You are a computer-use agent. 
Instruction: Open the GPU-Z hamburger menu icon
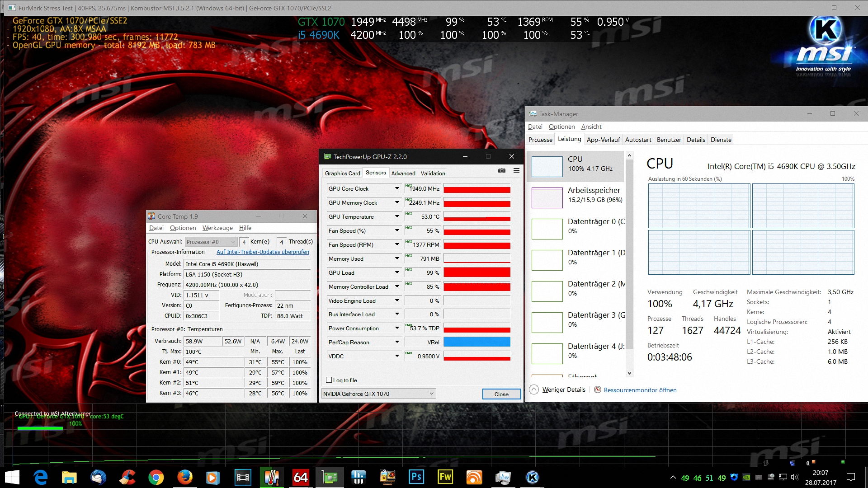click(516, 170)
